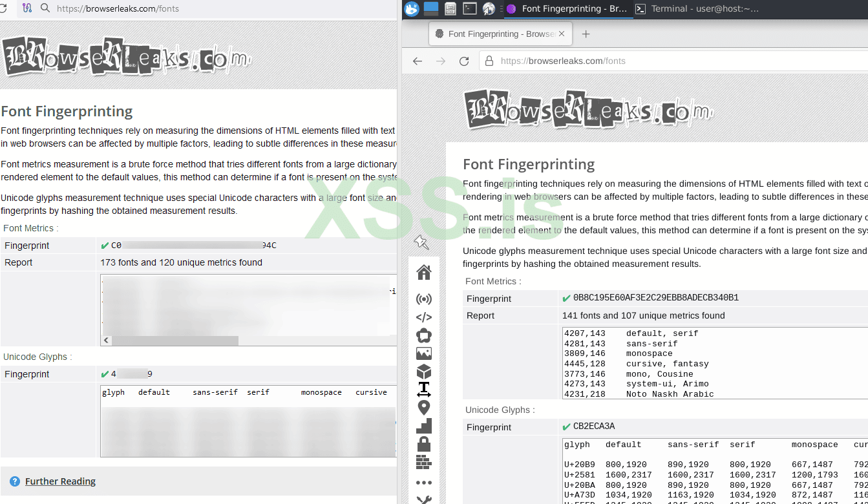Click the U+20BA glyph row
The image size is (868, 504).
point(715,485)
